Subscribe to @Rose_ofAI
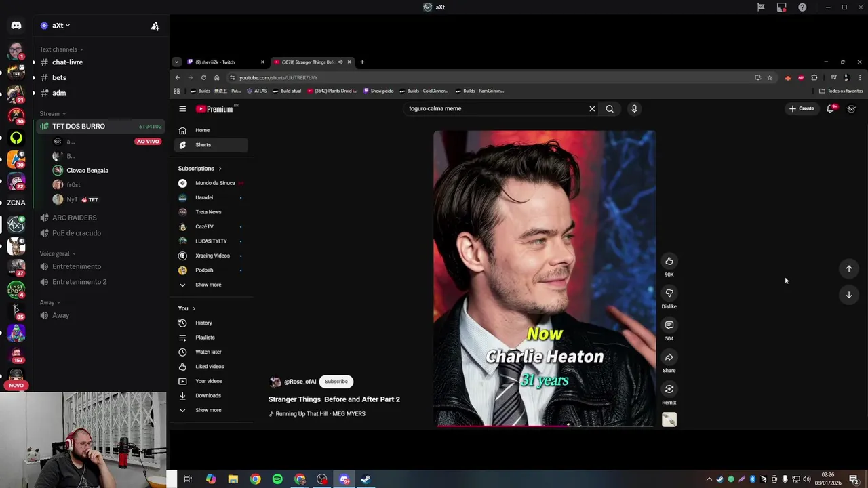The height and width of the screenshot is (488, 868). [x=336, y=382]
